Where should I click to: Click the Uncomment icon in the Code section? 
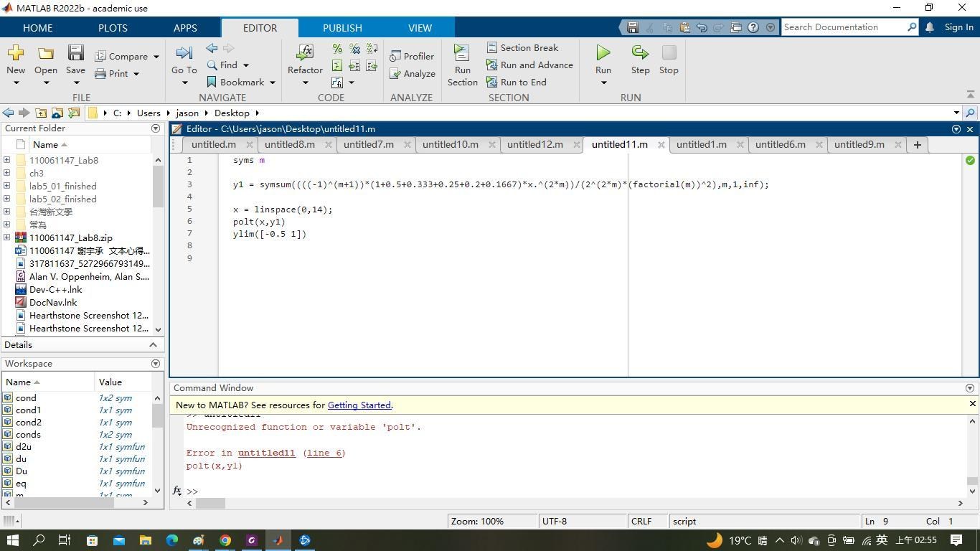click(354, 49)
